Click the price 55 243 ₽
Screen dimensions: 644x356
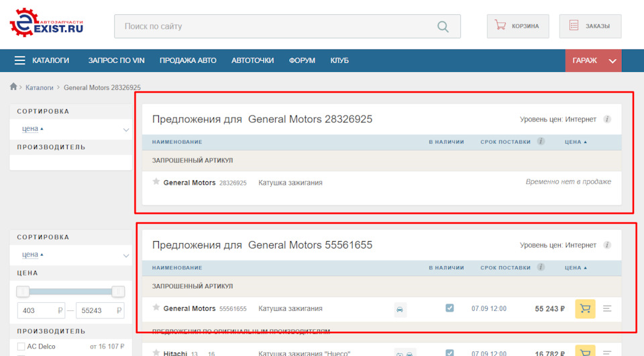[549, 309]
